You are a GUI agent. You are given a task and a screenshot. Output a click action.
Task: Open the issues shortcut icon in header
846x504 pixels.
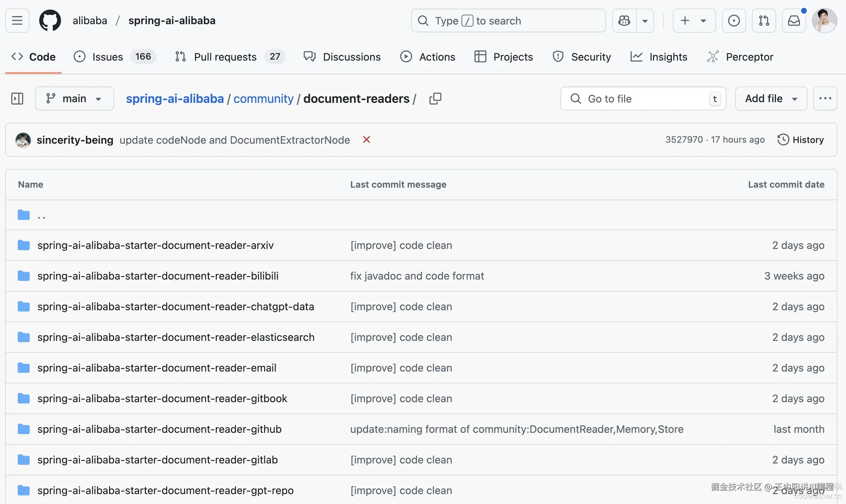[x=734, y=20]
